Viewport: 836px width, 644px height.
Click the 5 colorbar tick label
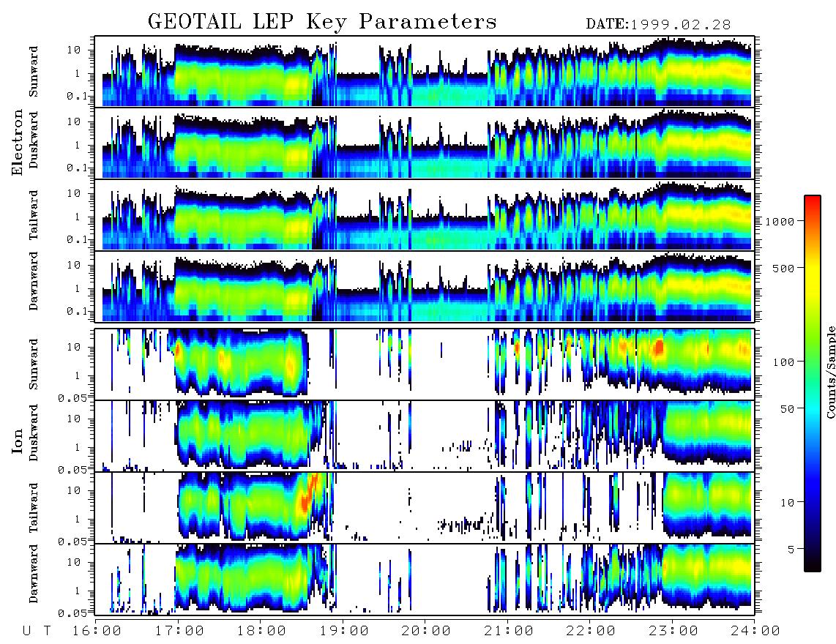pyautogui.click(x=791, y=550)
